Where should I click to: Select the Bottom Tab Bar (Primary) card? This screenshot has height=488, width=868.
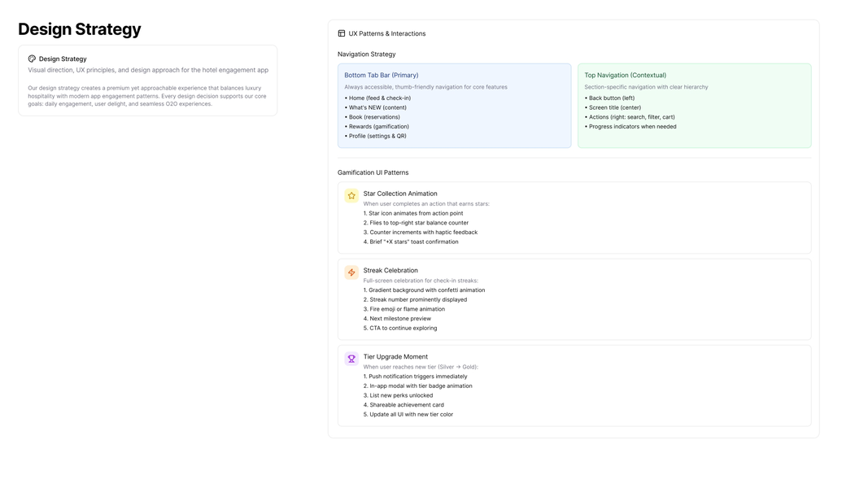tap(454, 106)
